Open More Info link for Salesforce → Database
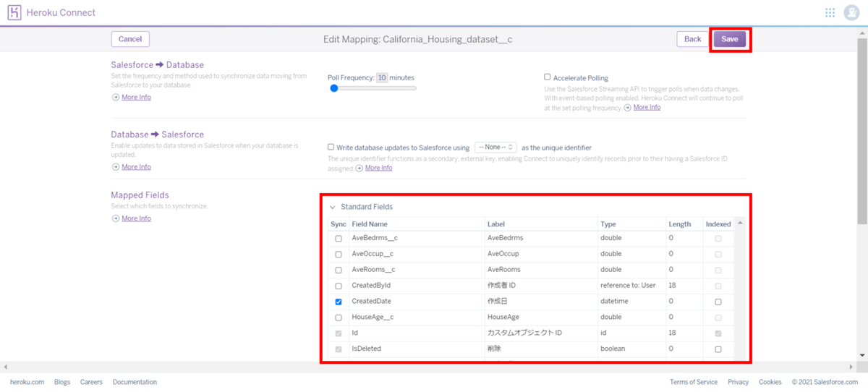The height and width of the screenshot is (392, 868). (136, 97)
